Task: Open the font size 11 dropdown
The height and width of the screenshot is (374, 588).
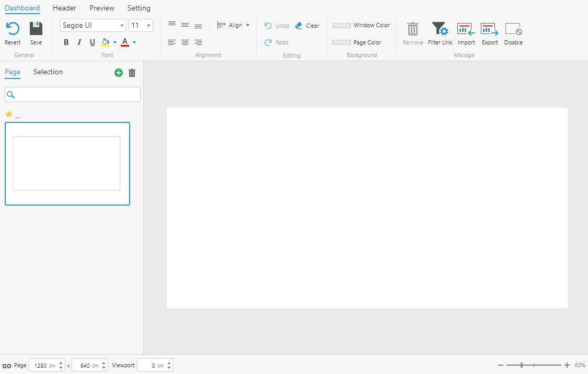Action: (x=141, y=25)
